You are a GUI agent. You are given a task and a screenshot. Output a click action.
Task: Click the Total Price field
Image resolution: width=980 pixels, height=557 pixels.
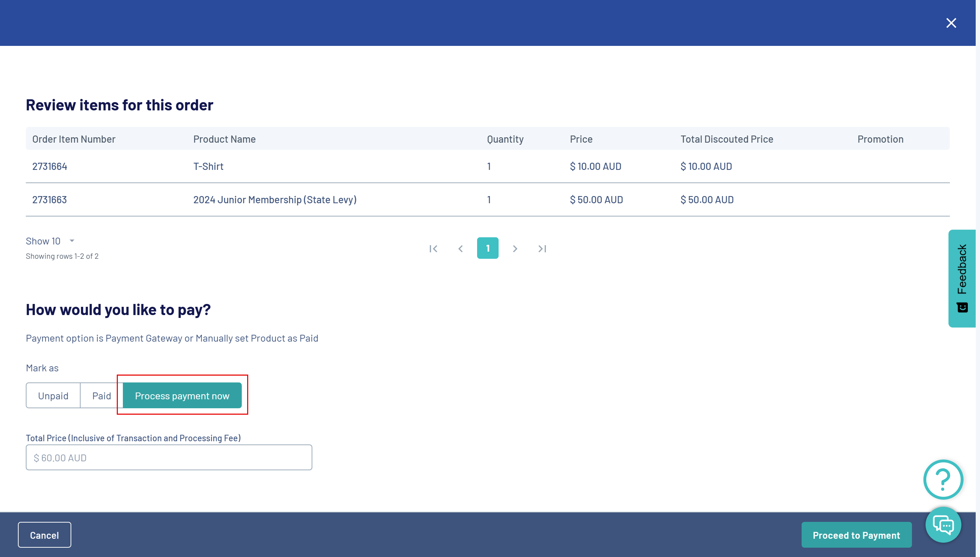click(x=169, y=457)
